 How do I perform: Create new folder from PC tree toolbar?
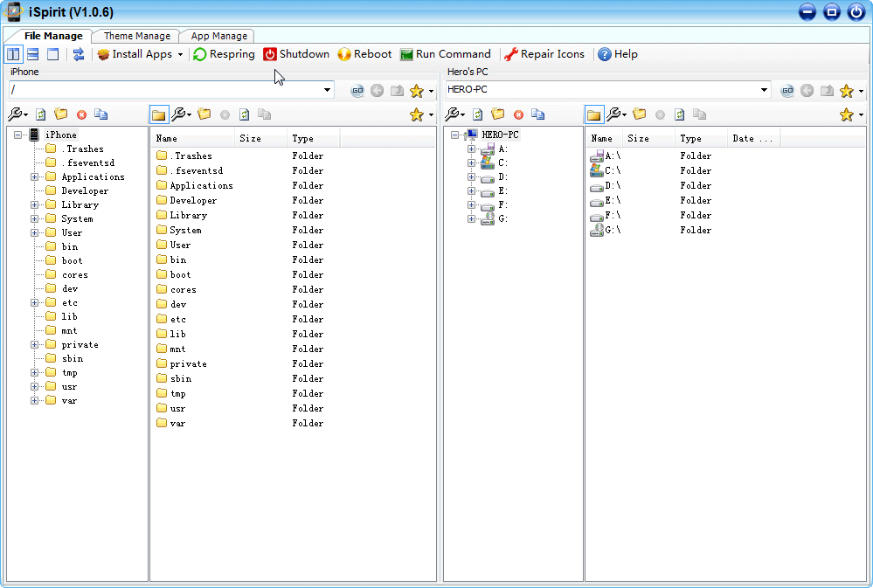coord(498,114)
